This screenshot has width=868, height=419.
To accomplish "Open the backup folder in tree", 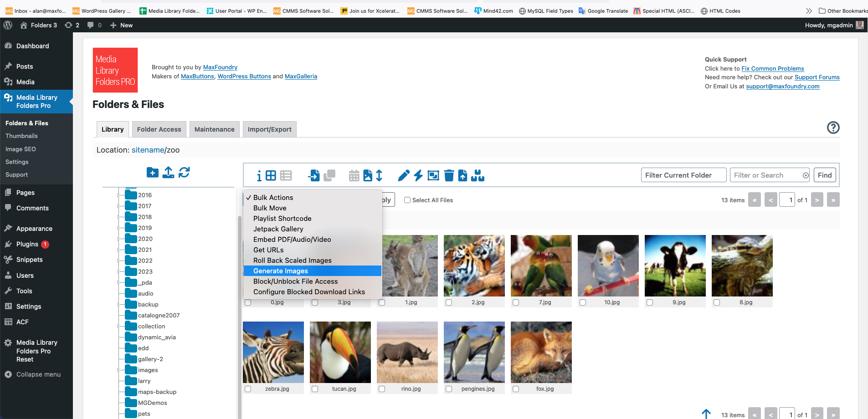I will tap(142, 304).
